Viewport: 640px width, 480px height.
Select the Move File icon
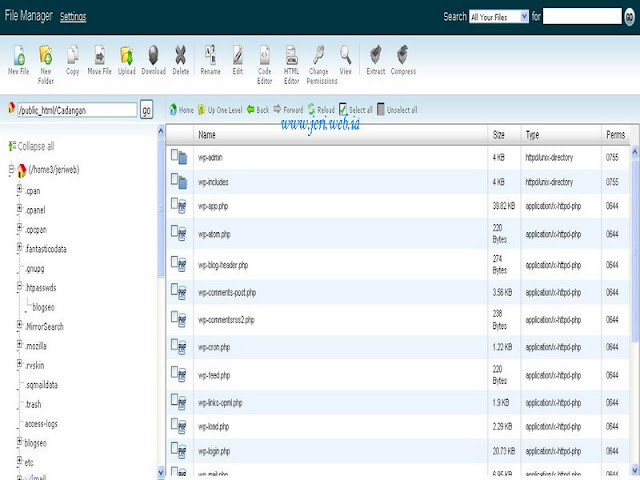tap(100, 56)
